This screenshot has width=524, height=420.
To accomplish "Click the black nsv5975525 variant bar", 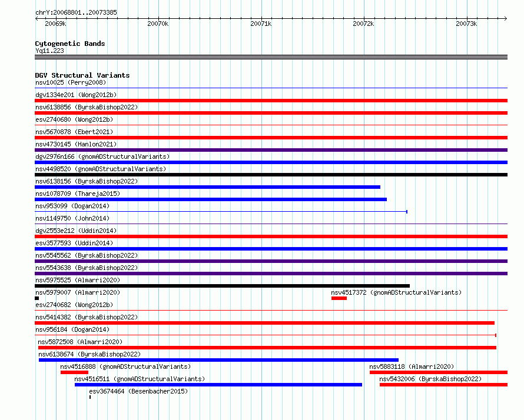I will (222, 286).
